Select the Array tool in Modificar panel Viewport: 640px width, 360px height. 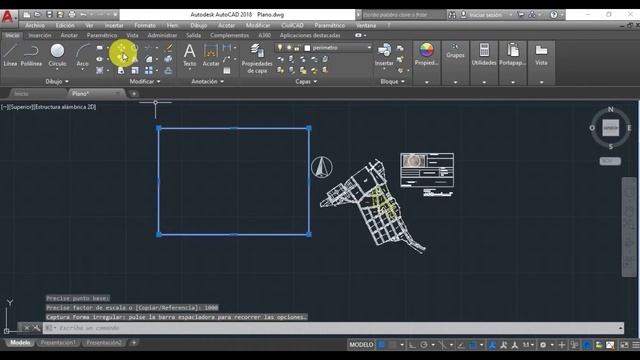pos(149,71)
